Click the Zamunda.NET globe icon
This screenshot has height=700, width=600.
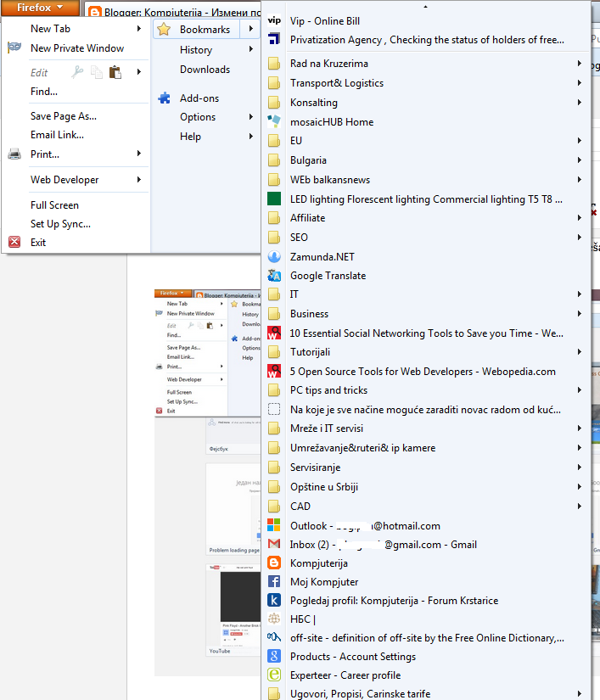coord(274,256)
